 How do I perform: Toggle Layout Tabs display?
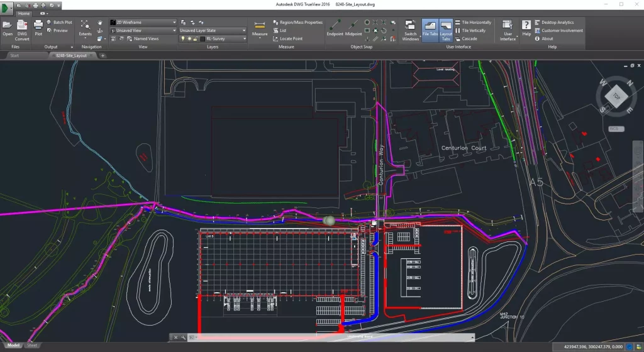point(446,30)
